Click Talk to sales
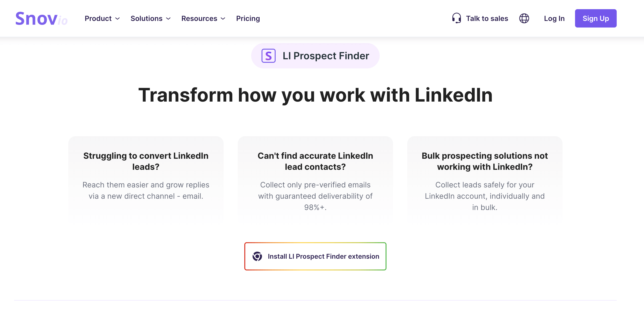This screenshot has width=644, height=317. (487, 18)
